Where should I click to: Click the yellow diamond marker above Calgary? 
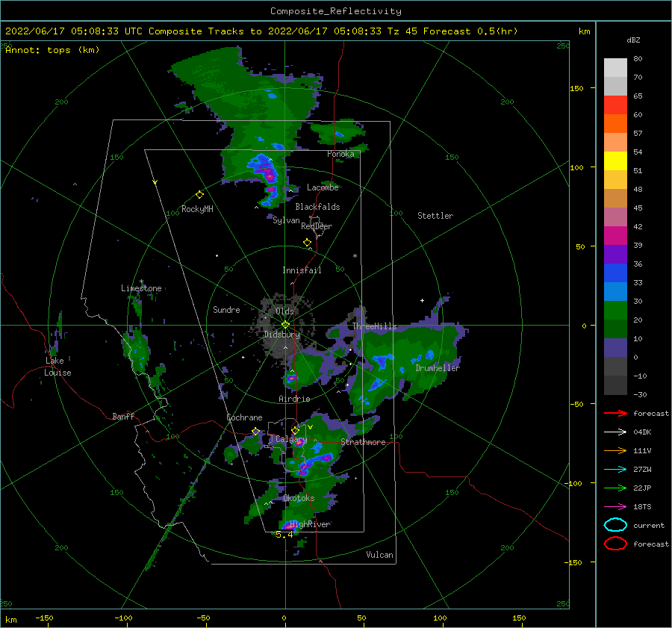(x=295, y=430)
